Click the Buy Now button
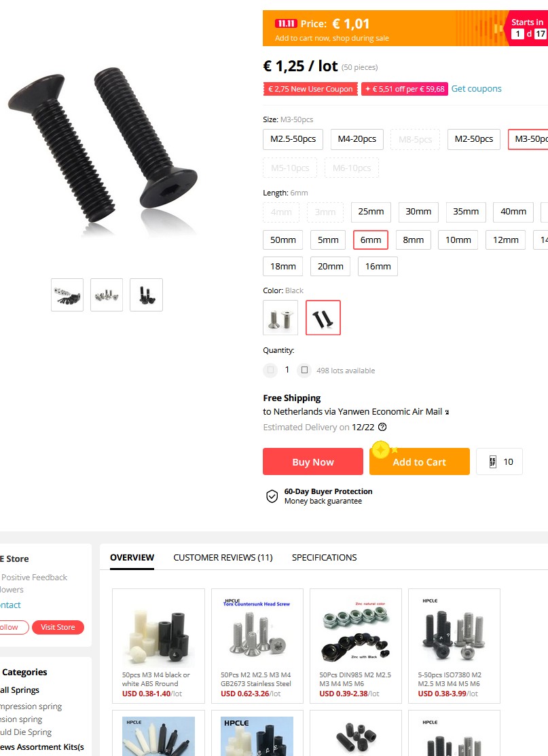The height and width of the screenshot is (756, 548). click(313, 462)
